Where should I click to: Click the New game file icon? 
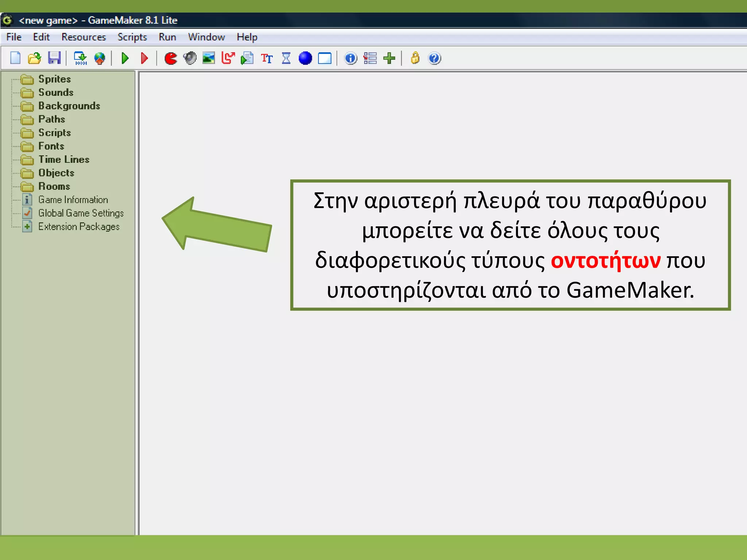pyautogui.click(x=15, y=58)
